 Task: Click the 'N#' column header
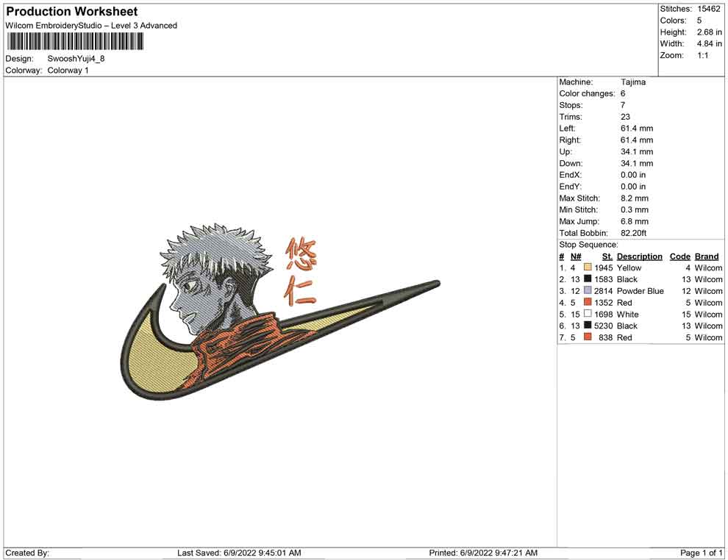coord(576,256)
